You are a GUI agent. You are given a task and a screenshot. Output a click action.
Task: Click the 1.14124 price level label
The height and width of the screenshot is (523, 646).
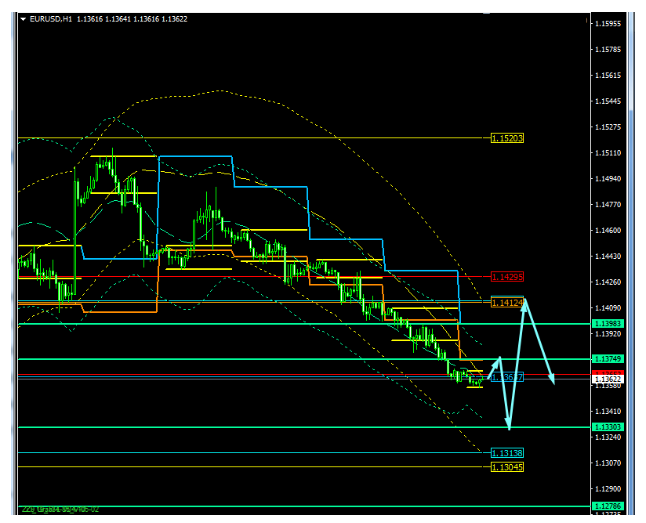(508, 301)
